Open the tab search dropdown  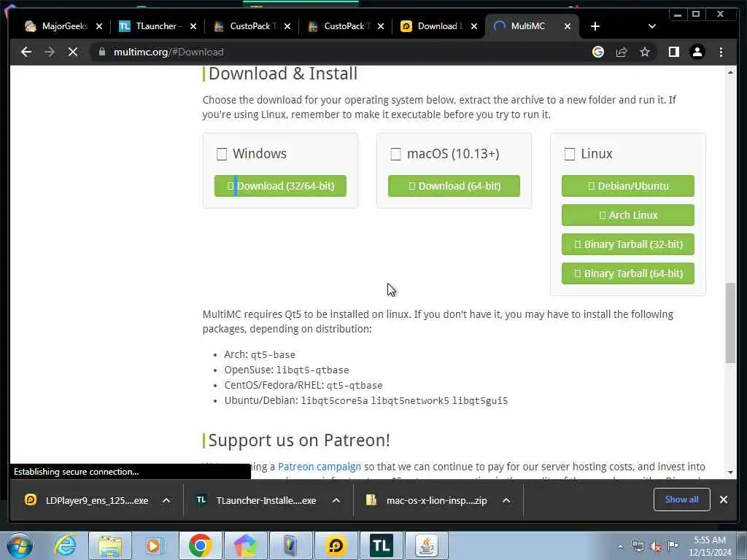tap(652, 26)
